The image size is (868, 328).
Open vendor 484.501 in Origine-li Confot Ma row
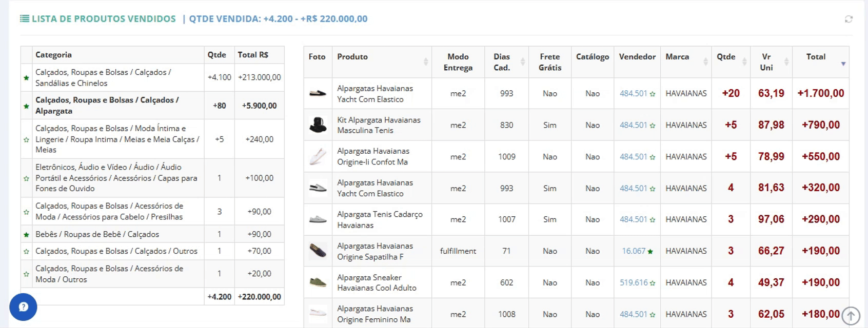click(634, 157)
